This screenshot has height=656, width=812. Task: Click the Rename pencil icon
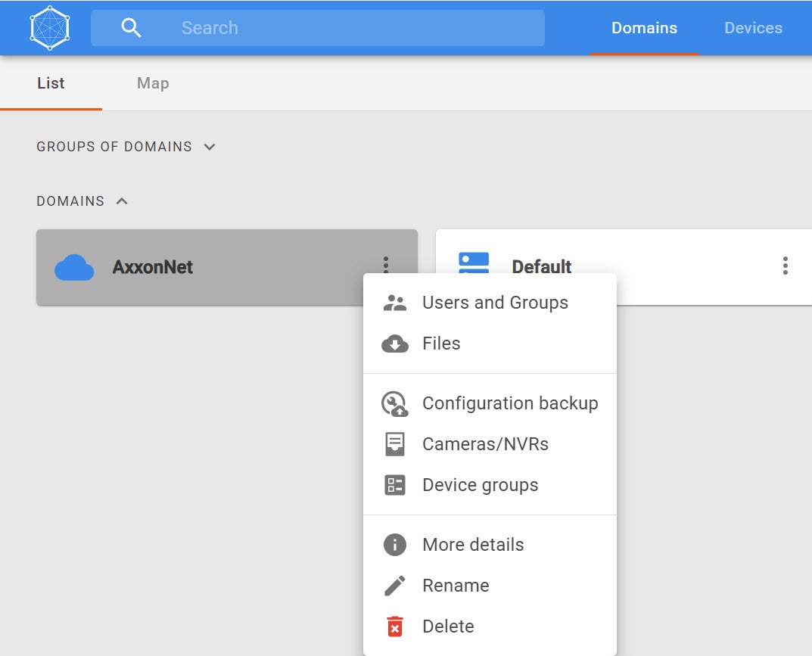[394, 586]
